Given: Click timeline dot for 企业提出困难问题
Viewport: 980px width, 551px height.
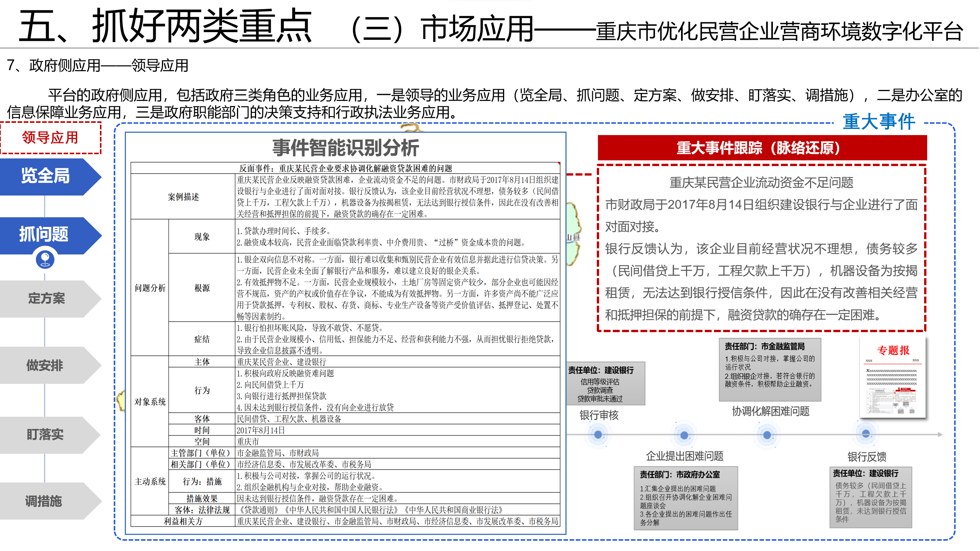Looking at the screenshot, I should tap(684, 435).
